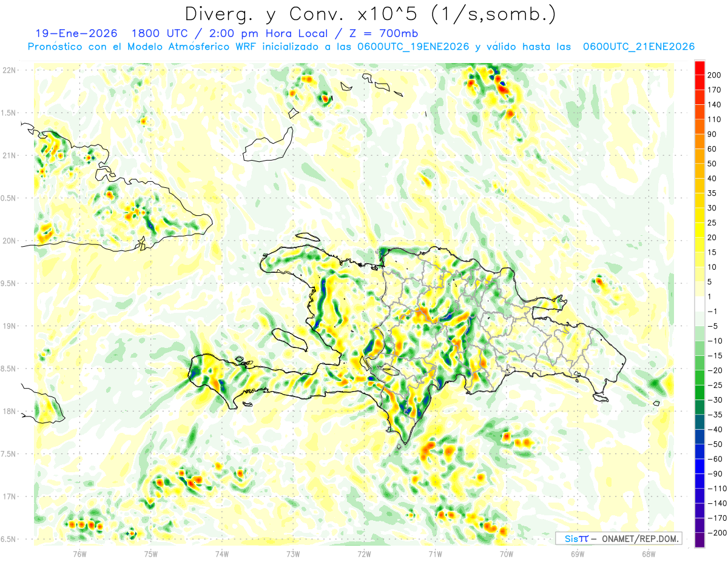Image resolution: width=728 pixels, height=562 pixels.
Task: Click the red top segment of the colorbar
Action: [699, 68]
